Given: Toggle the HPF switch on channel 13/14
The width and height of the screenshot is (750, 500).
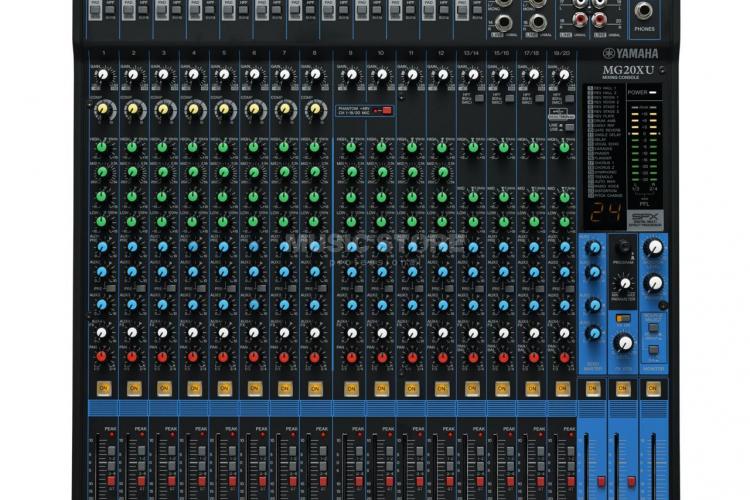Looking at the screenshot, I should [479, 99].
